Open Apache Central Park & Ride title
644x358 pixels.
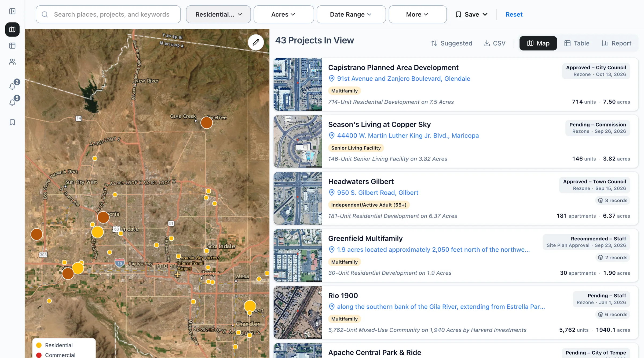pos(375,353)
